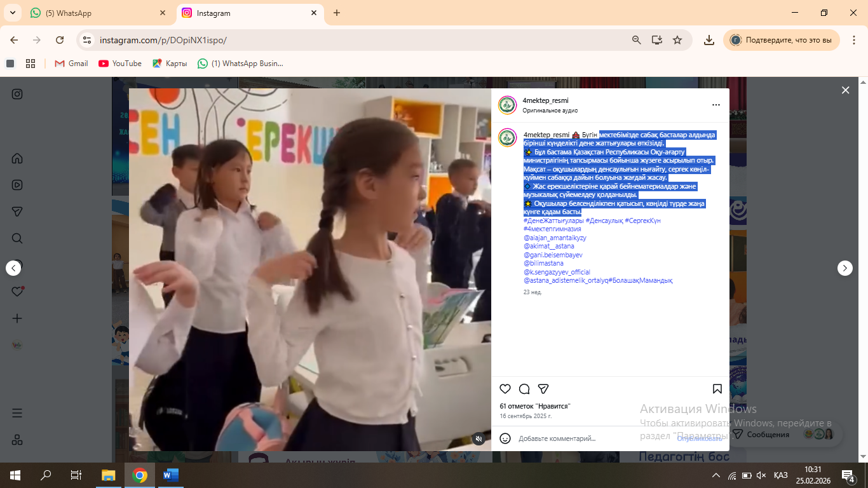Screen dimensions: 868x488
Task: Unmute the video sound
Action: (x=479, y=438)
